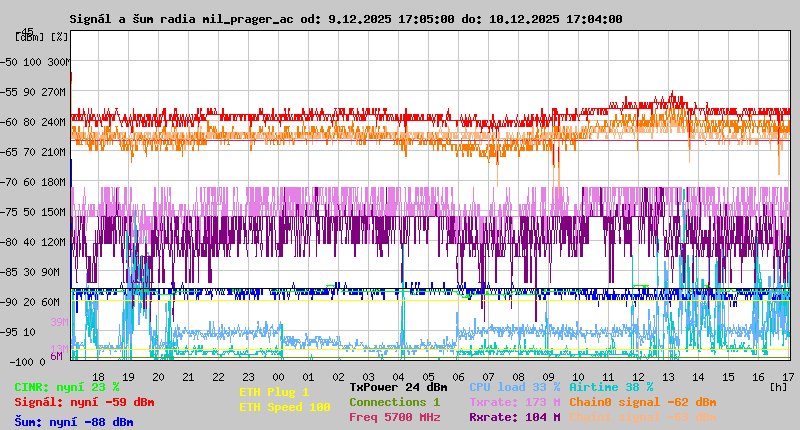Screen dimensions: 800x430
Task: Select the "Šum: nyní -88 dBm" legend entry
Action: [74, 422]
